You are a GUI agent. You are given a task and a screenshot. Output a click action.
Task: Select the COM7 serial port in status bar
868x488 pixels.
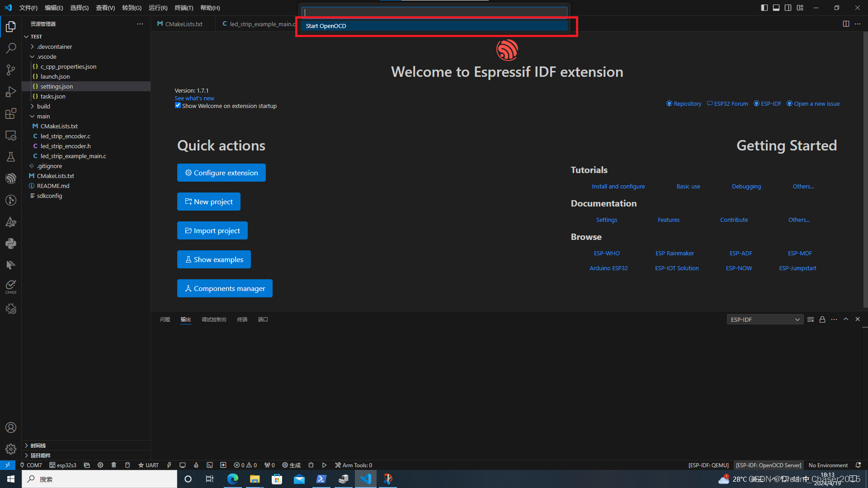[x=31, y=465]
